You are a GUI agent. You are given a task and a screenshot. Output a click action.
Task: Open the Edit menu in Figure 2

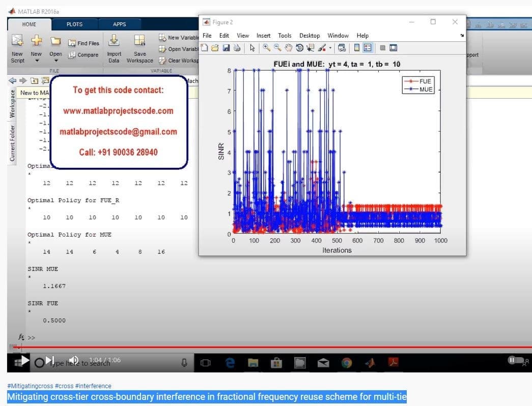pos(224,35)
